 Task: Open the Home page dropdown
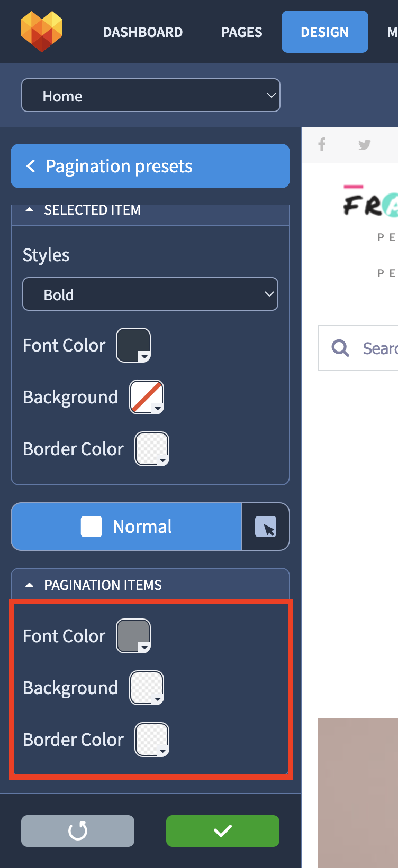click(151, 95)
